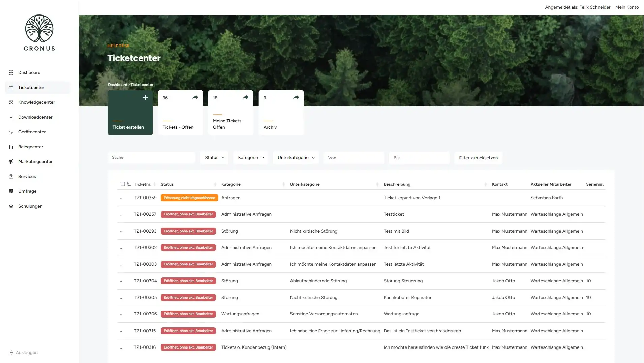Click the Knowledgecenter sidebar icon
Screen dimensions: 644x363
click(x=11, y=102)
